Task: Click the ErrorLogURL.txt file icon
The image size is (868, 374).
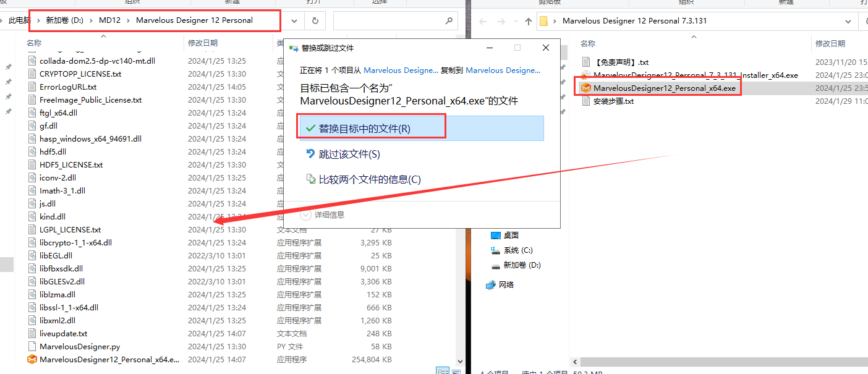Action: coord(33,87)
